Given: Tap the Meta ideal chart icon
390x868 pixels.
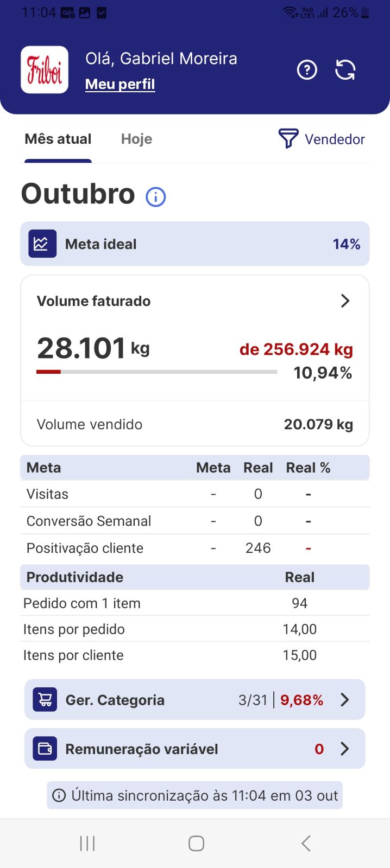Looking at the screenshot, I should tap(42, 244).
